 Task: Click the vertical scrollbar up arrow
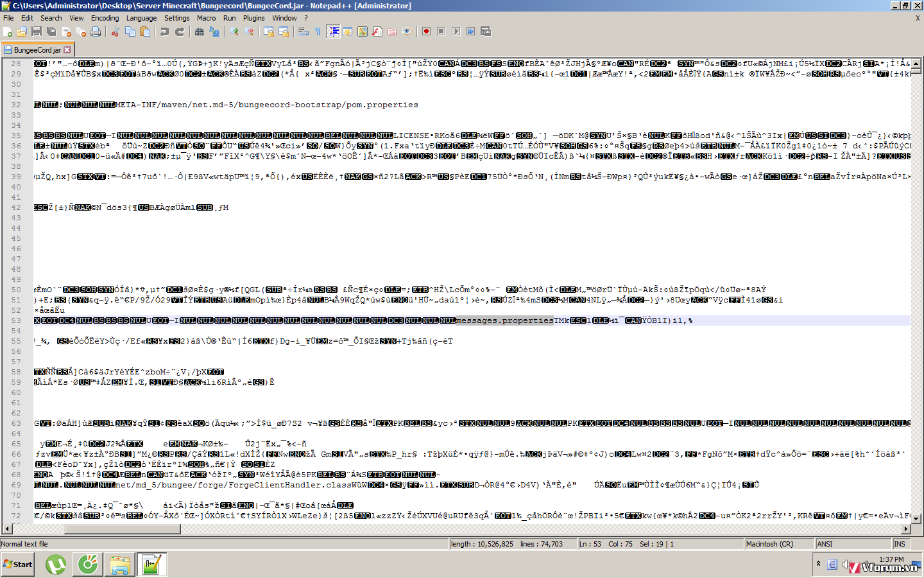916,64
